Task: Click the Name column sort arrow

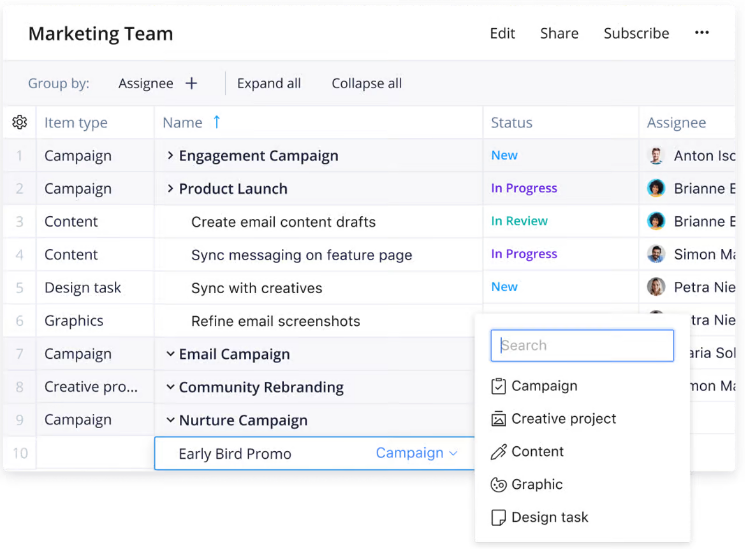Action: 216,122
